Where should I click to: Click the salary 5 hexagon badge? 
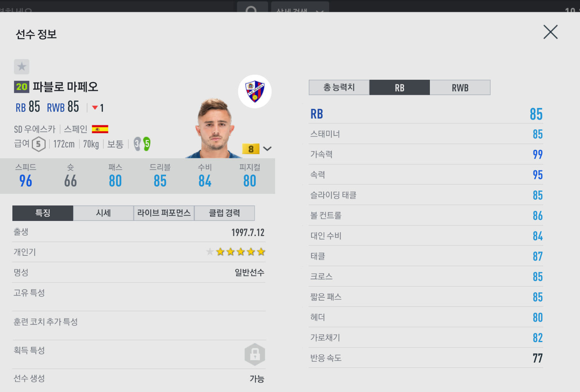tap(38, 144)
